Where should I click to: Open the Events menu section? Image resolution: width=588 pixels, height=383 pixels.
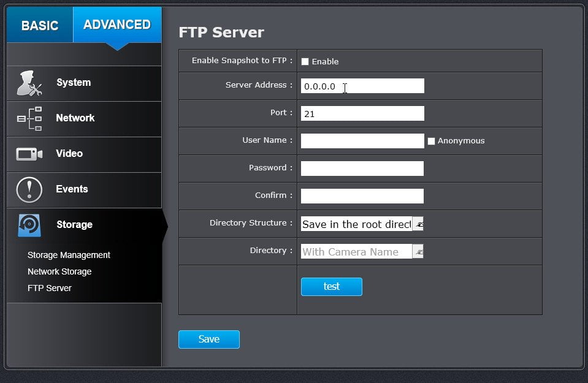84,189
